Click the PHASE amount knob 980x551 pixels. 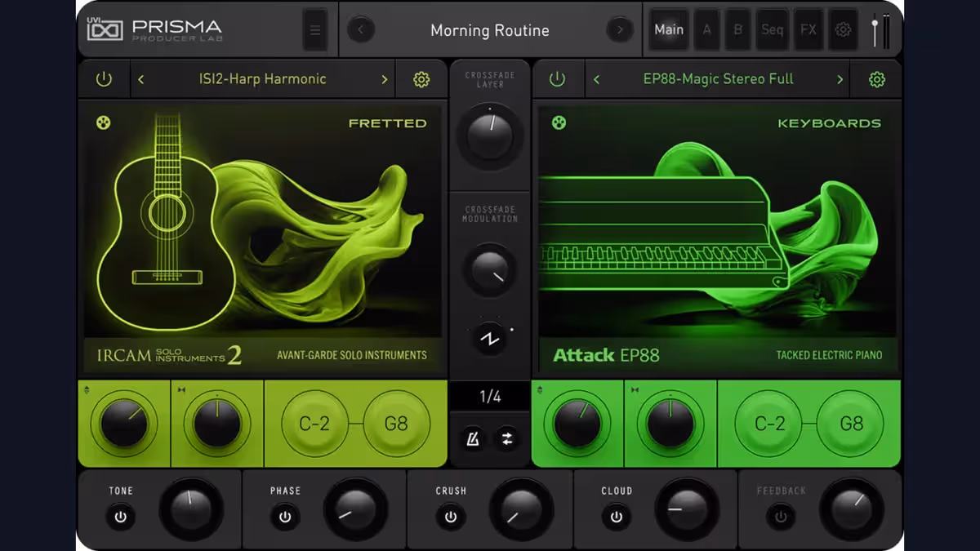pos(356,509)
